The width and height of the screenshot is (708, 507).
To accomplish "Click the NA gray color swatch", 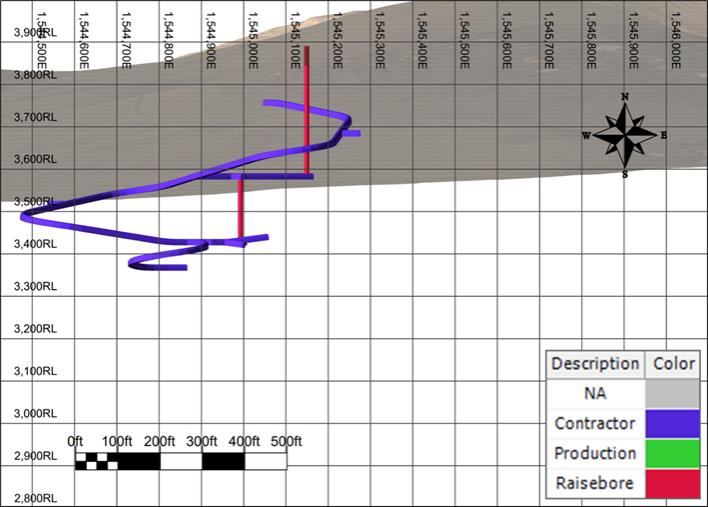I will click(672, 394).
